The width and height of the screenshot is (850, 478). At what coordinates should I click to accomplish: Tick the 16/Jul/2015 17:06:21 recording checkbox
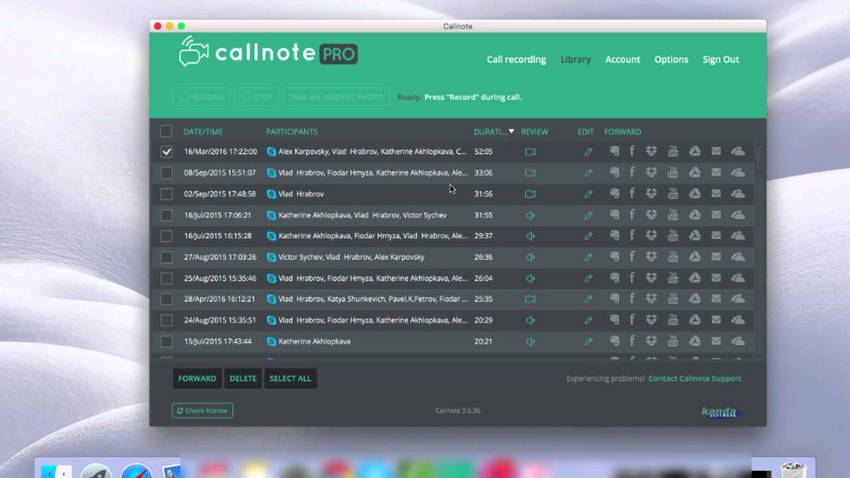coord(166,215)
